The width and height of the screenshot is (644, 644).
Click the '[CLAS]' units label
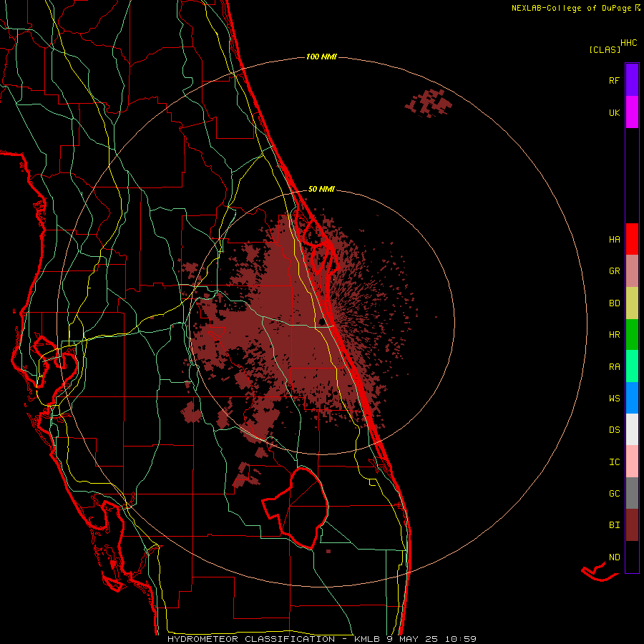[605, 49]
